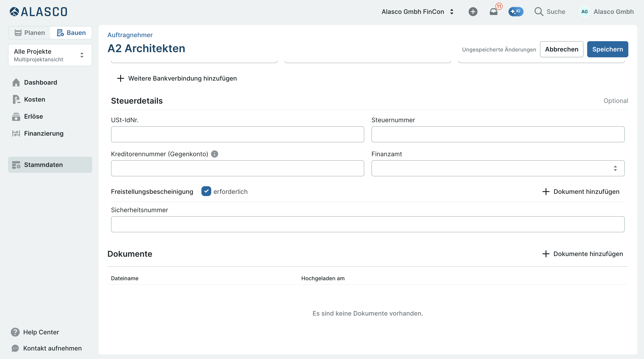Click plus icon beside Dokumente hinzufügen
Viewport: 644px width, 359px height.
point(546,254)
